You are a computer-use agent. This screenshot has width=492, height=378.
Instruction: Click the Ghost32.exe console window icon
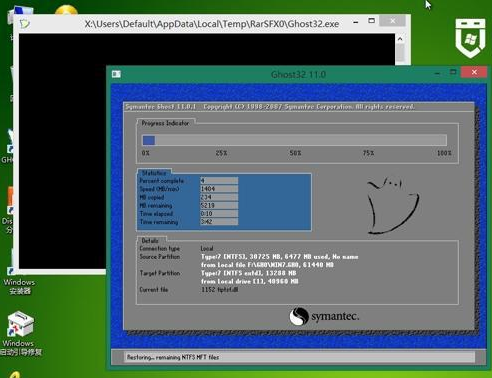click(25, 24)
